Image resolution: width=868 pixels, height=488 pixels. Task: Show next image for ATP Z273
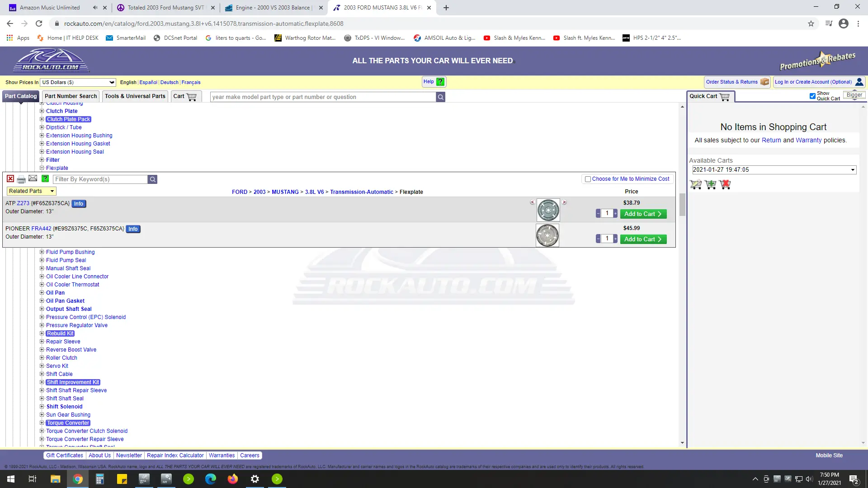[x=564, y=202]
